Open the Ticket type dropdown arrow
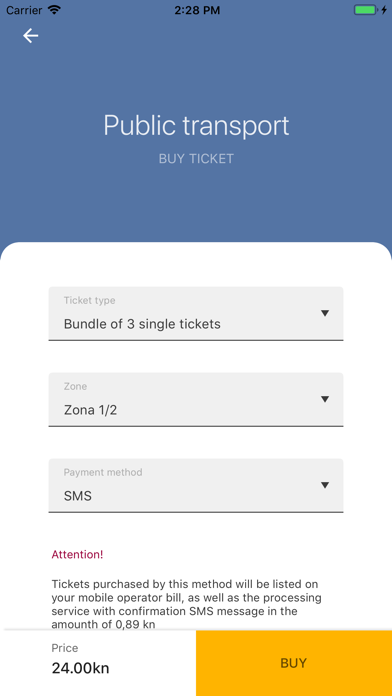Image resolution: width=392 pixels, height=696 pixels. [x=325, y=313]
